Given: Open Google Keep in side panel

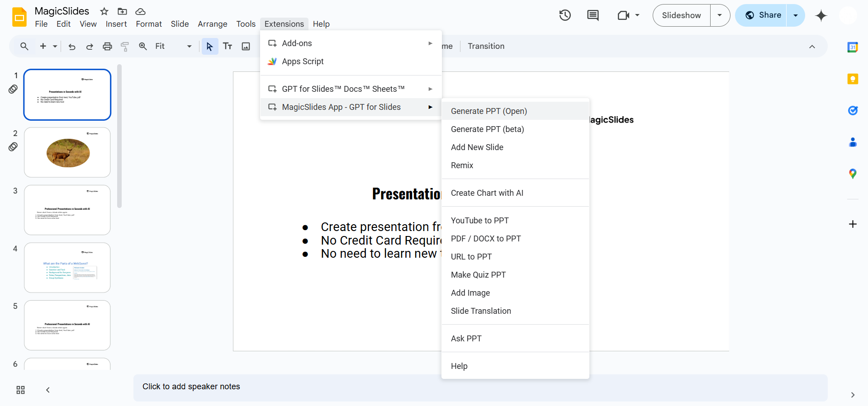Looking at the screenshot, I should point(853,79).
